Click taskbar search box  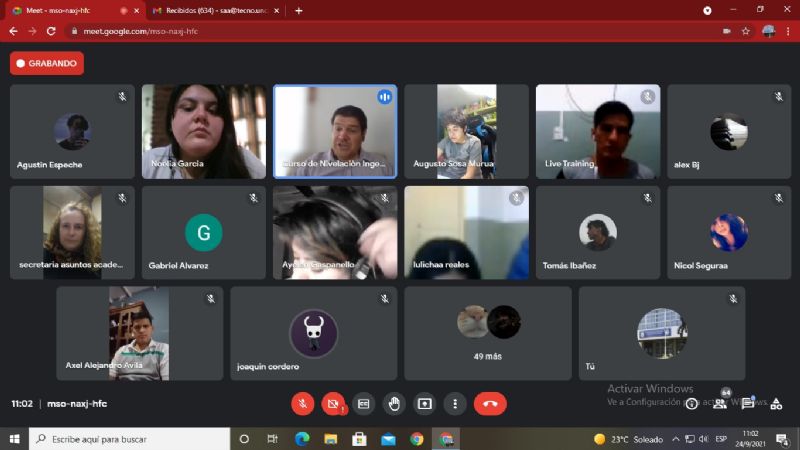[130, 439]
